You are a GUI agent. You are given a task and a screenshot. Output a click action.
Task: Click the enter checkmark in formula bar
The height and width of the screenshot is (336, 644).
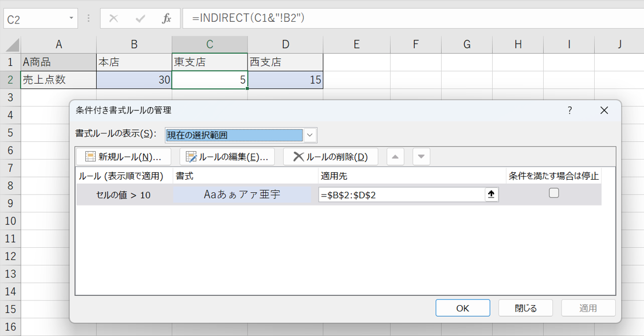tap(140, 19)
